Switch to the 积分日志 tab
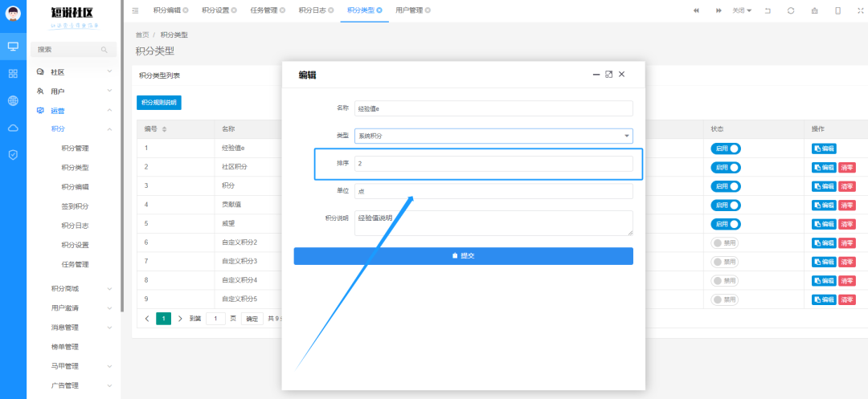868x399 pixels. pos(312,10)
